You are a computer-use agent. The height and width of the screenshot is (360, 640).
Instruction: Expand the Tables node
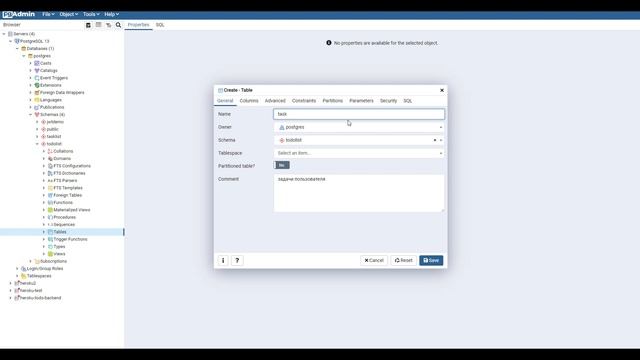(44, 232)
